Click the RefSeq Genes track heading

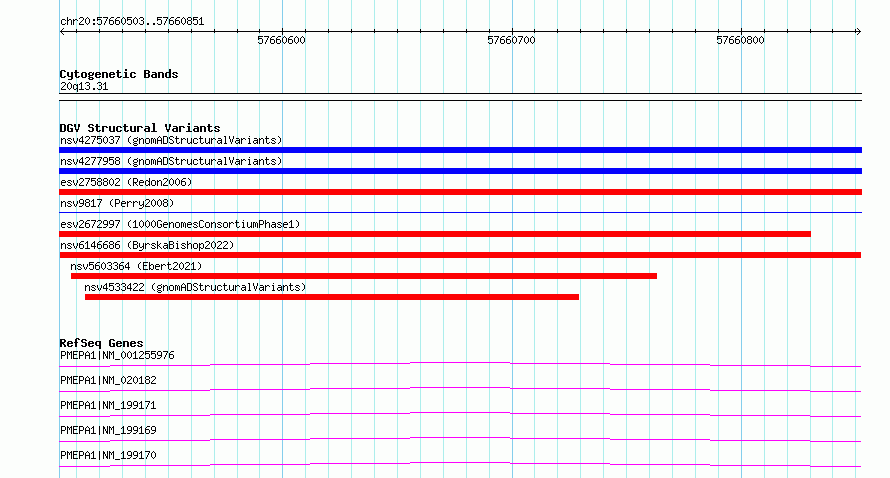coord(101,343)
